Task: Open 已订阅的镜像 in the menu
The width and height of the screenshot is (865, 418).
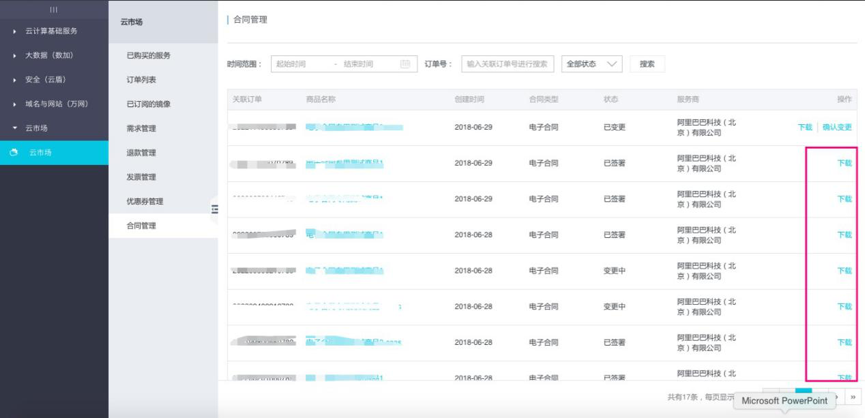Action: pos(148,104)
